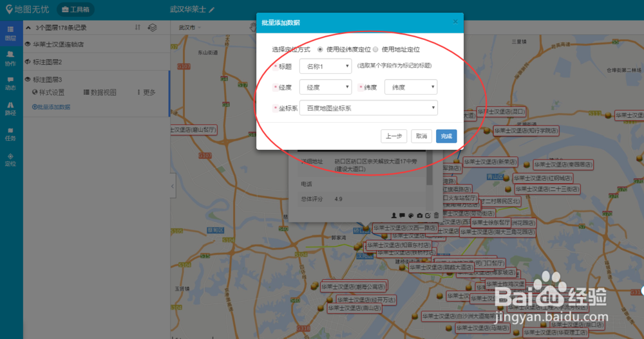Click the 批量添加数据 link
This screenshot has width=644, height=339.
click(51, 107)
